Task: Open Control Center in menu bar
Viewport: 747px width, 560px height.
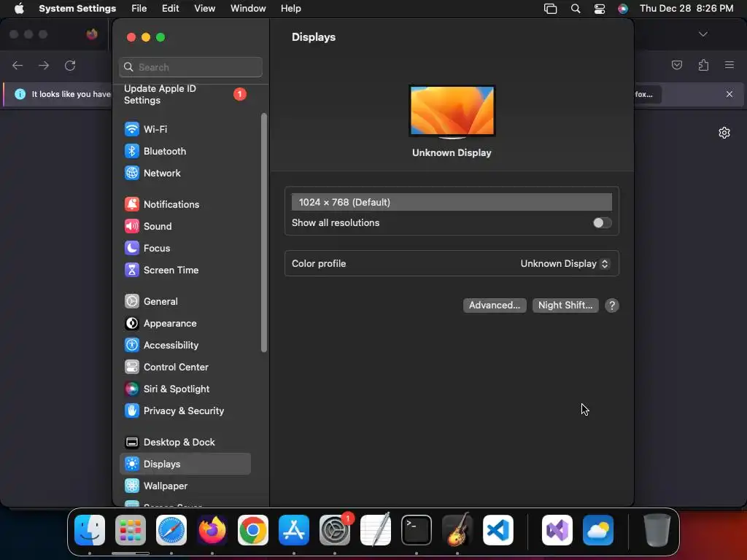Action: tap(600, 9)
